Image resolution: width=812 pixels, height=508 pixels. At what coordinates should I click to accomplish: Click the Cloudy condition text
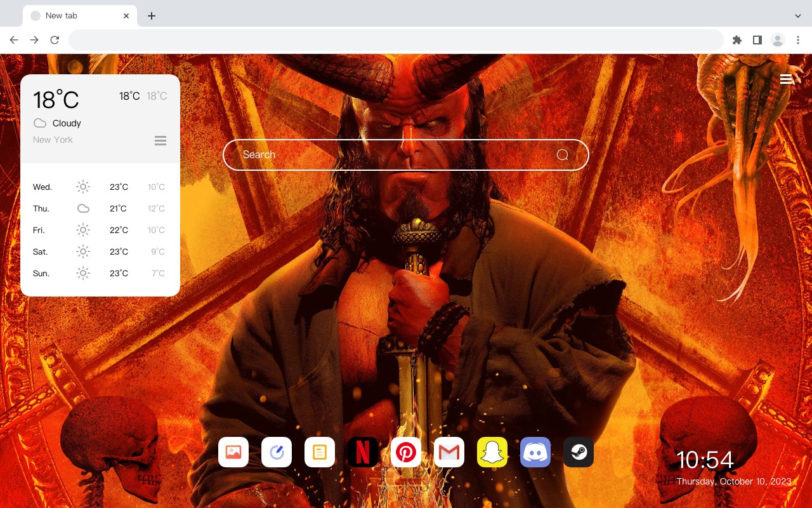point(67,123)
